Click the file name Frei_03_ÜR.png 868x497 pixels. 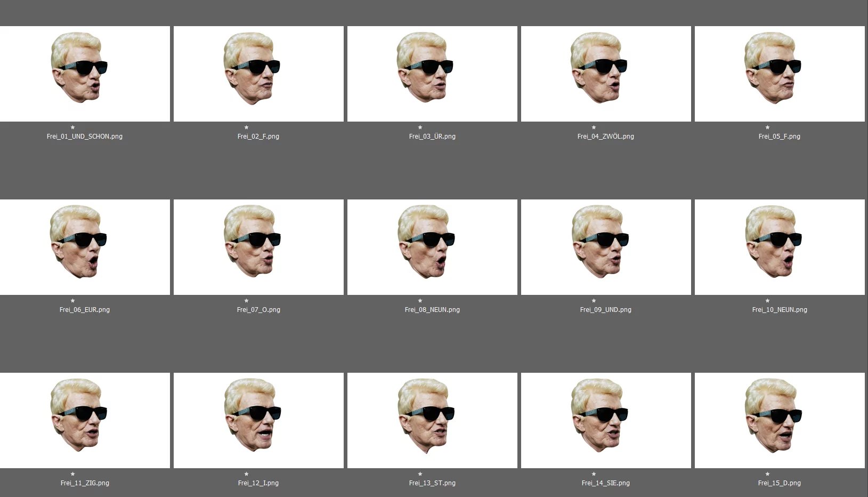(432, 137)
